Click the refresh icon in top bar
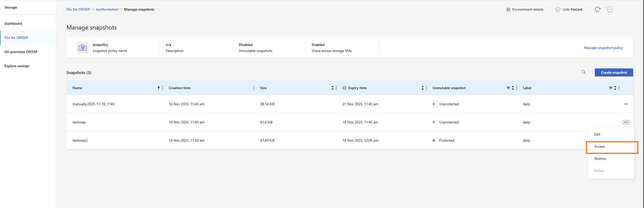 598,9
